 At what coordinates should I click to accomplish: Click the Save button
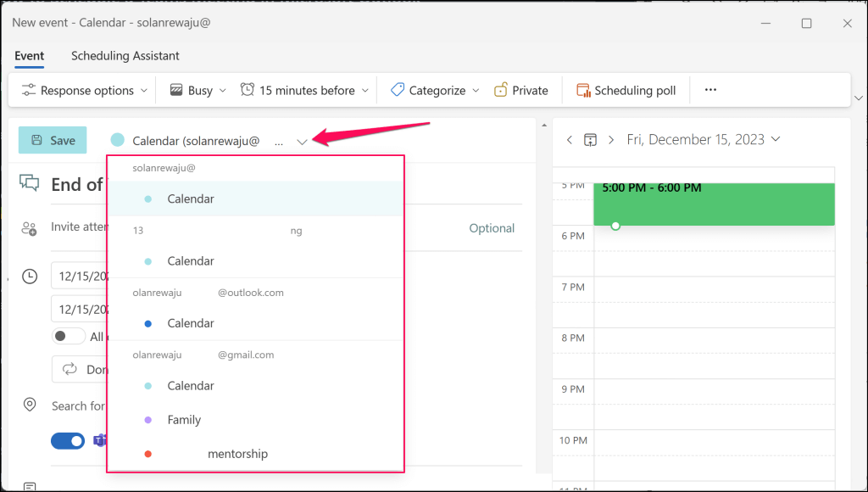click(x=53, y=141)
